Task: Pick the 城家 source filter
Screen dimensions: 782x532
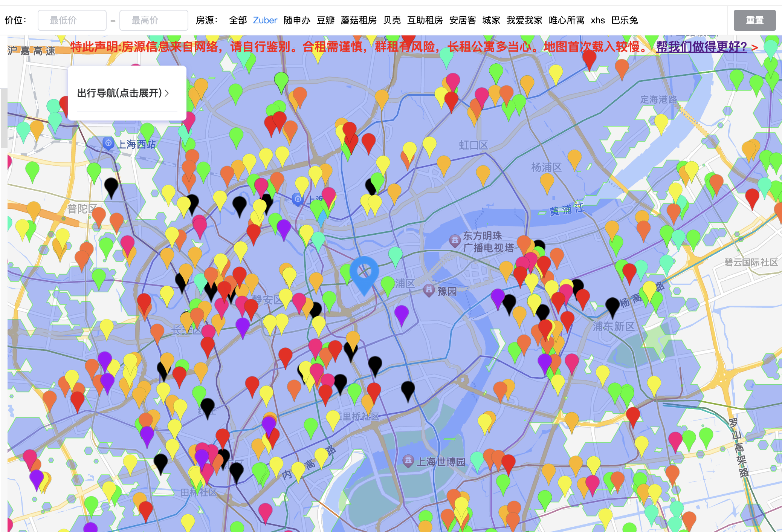Action: [491, 20]
